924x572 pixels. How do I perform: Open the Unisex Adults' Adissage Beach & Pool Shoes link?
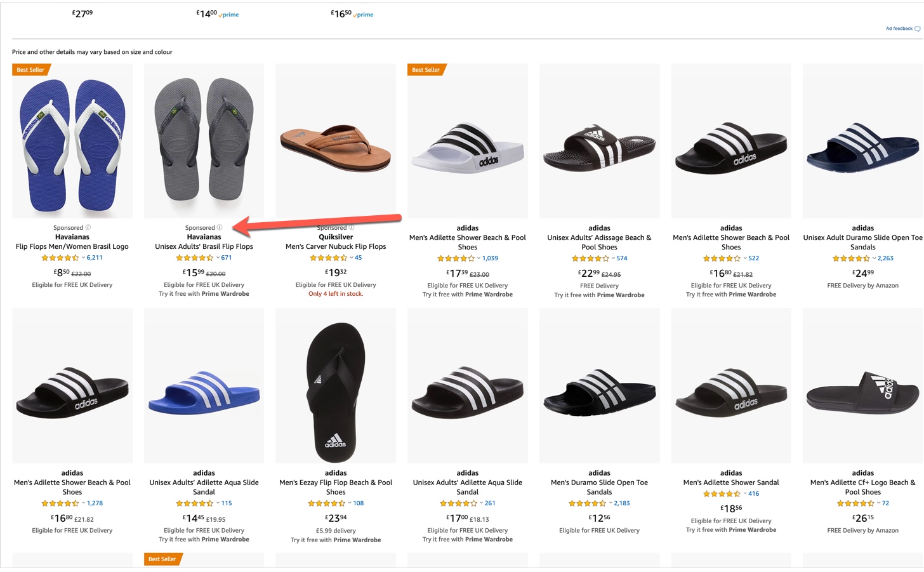(599, 243)
